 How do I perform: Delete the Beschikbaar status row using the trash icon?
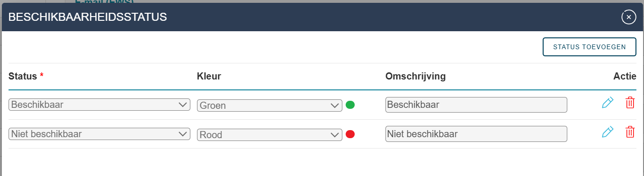point(630,103)
